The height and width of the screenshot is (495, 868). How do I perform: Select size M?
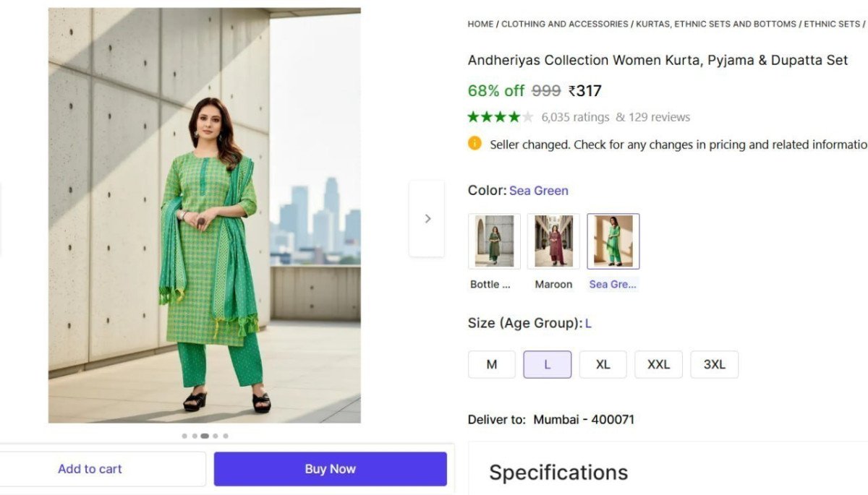(491, 364)
